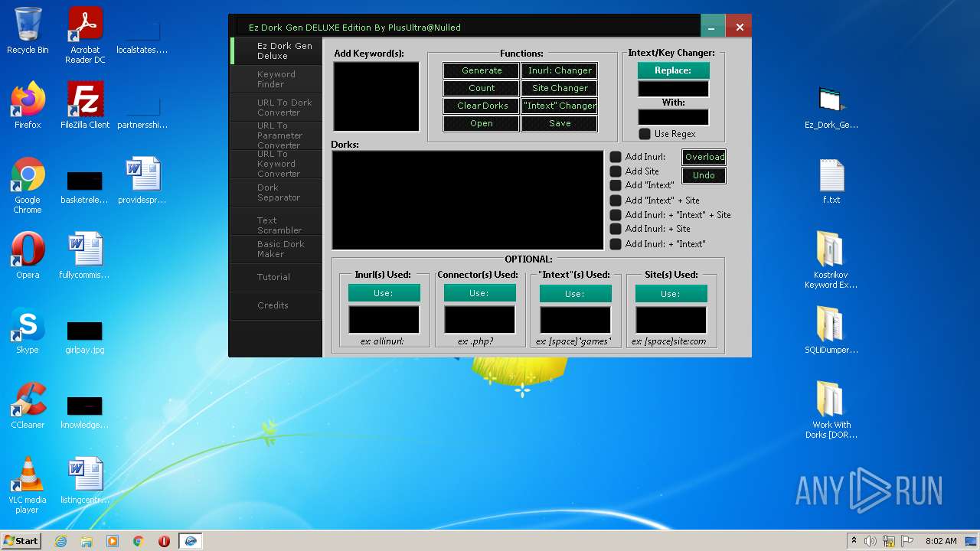This screenshot has height=551, width=980.
Task: Open URL To Keyword Converter tab
Action: point(276,164)
